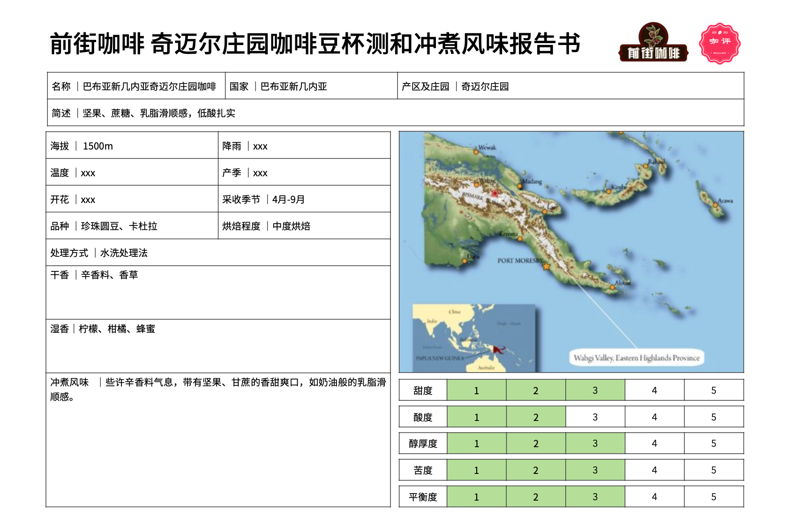Click green cell 2 in the 苦度 row
Screen dimensions: 802x532
[535, 470]
